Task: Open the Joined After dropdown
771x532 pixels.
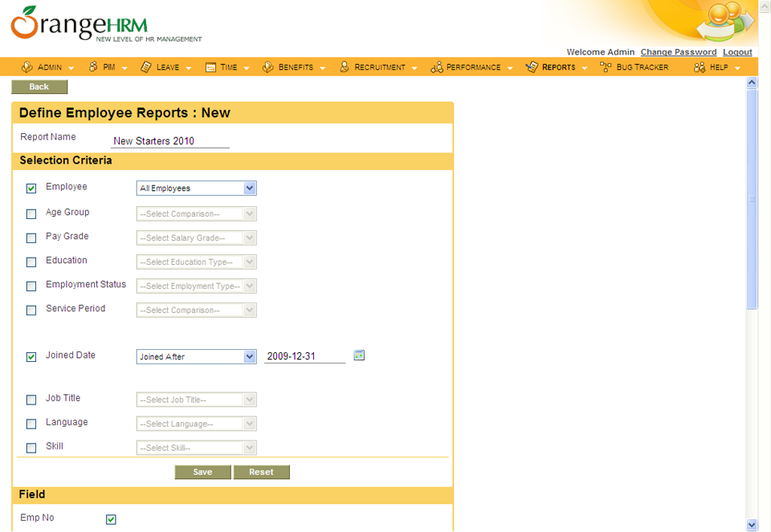Action: tap(196, 356)
